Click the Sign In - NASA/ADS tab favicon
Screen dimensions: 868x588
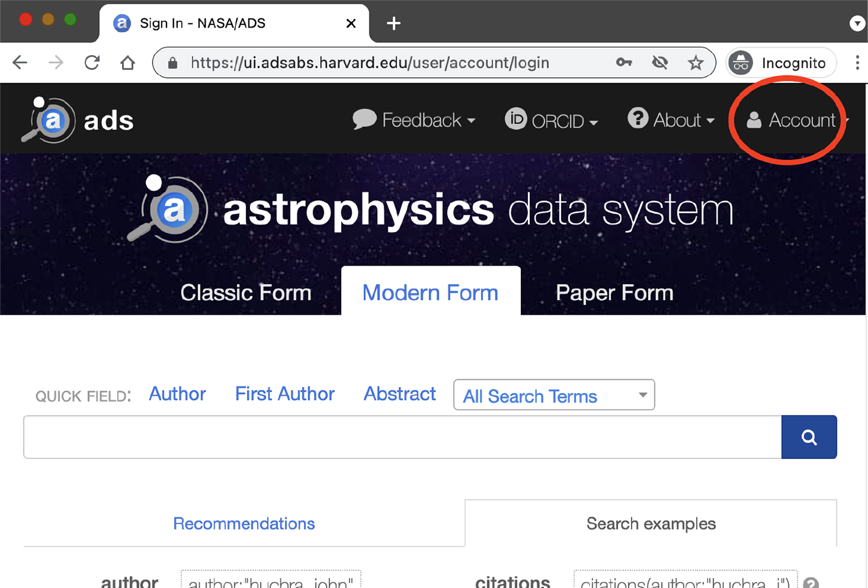[122, 23]
